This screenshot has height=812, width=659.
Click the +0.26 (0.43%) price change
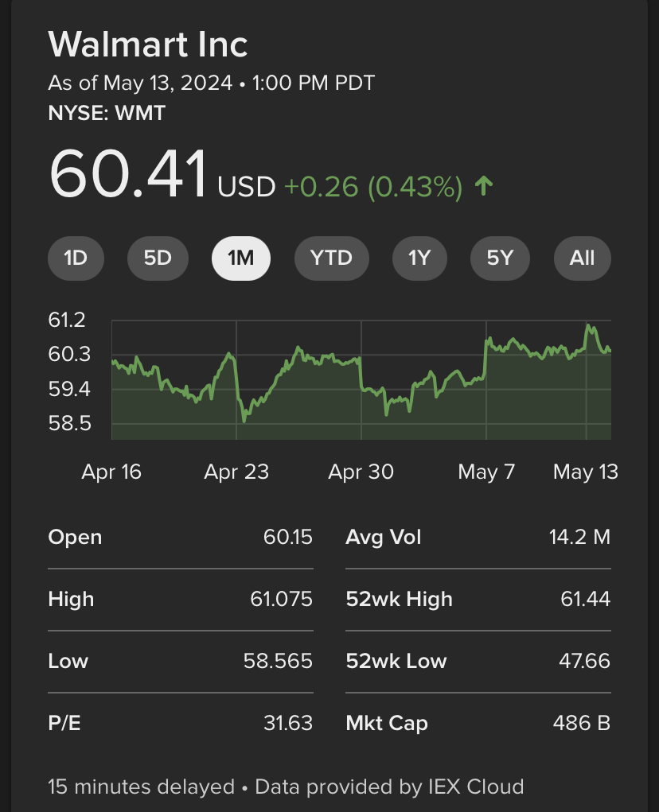(x=373, y=187)
